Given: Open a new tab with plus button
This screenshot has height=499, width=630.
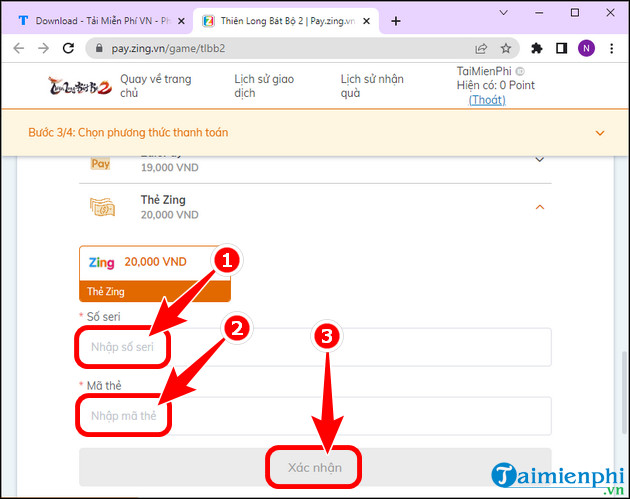Looking at the screenshot, I should 396,21.
